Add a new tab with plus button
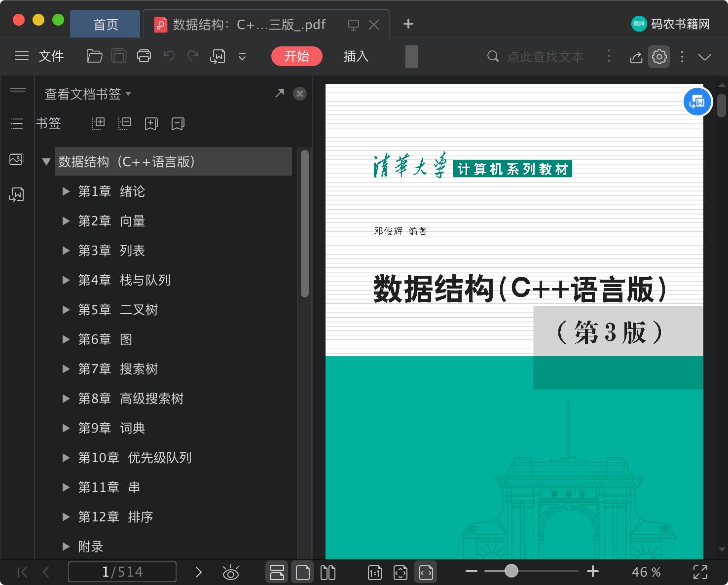Screen dimensions: 728x585 (408, 24)
